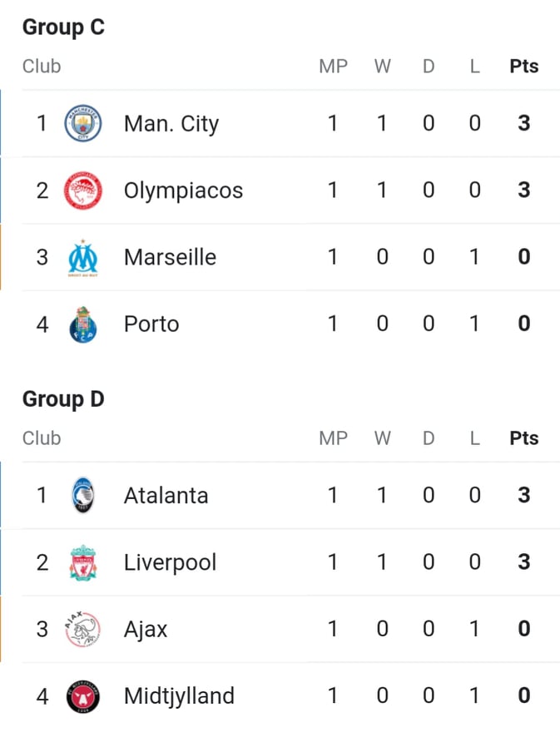The image size is (560, 742).
Task: Click the Liverpool club crest
Action: [83, 562]
